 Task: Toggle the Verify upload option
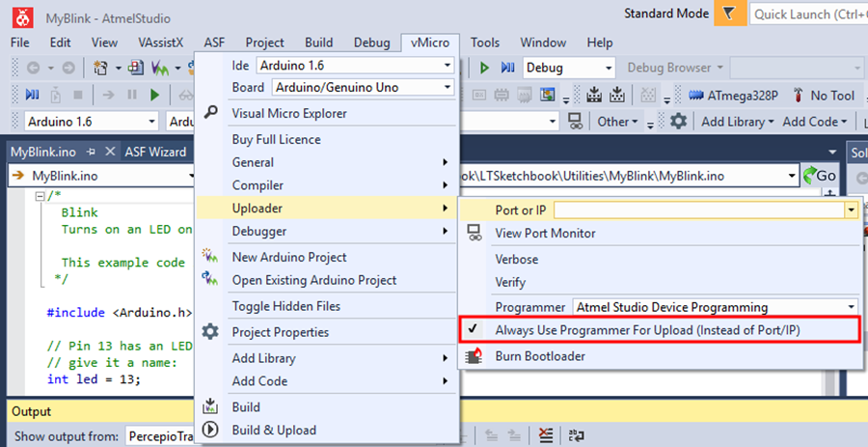(510, 282)
